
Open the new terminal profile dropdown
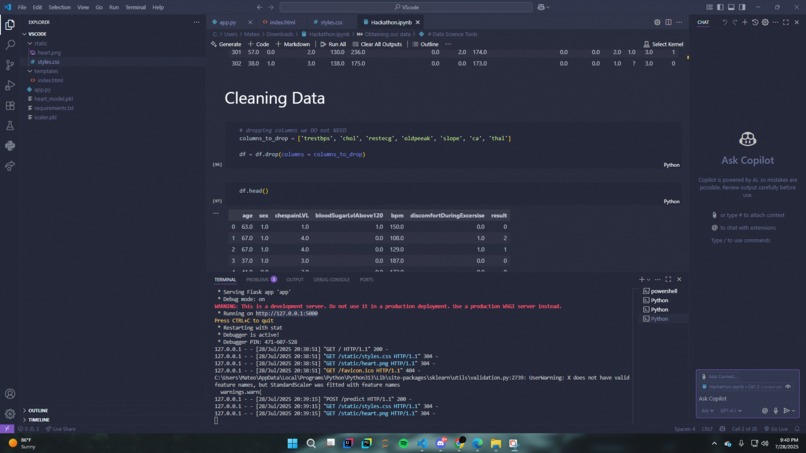[x=648, y=279]
